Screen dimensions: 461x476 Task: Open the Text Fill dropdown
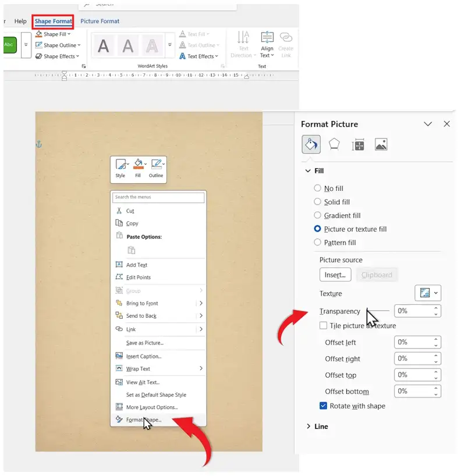194,34
